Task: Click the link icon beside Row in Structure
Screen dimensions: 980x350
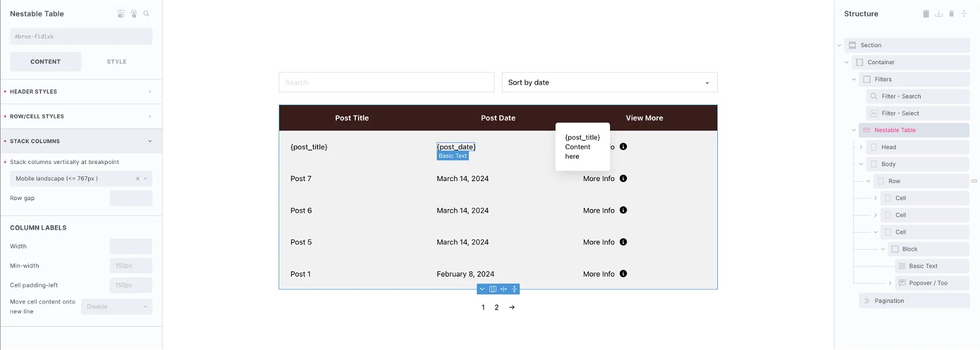Action: click(x=974, y=181)
